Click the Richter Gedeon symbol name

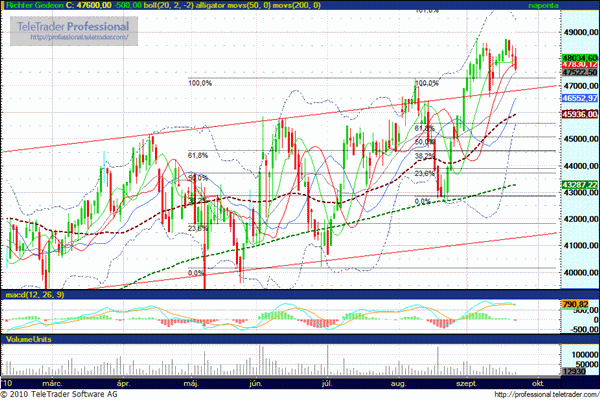pos(28,5)
